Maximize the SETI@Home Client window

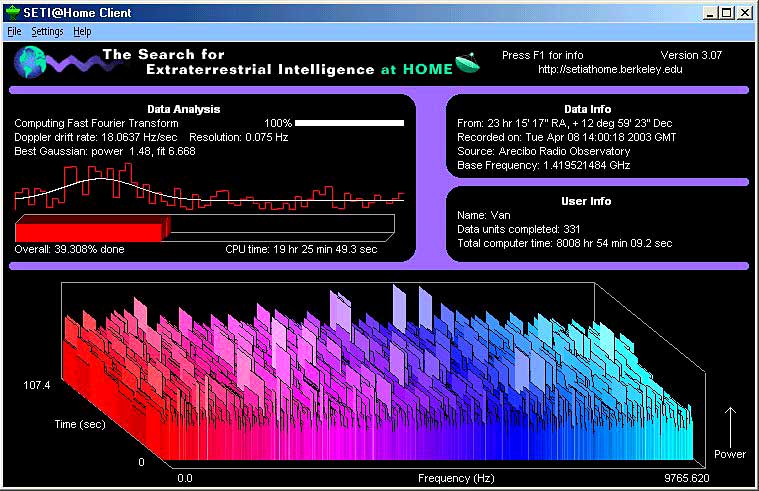727,13
